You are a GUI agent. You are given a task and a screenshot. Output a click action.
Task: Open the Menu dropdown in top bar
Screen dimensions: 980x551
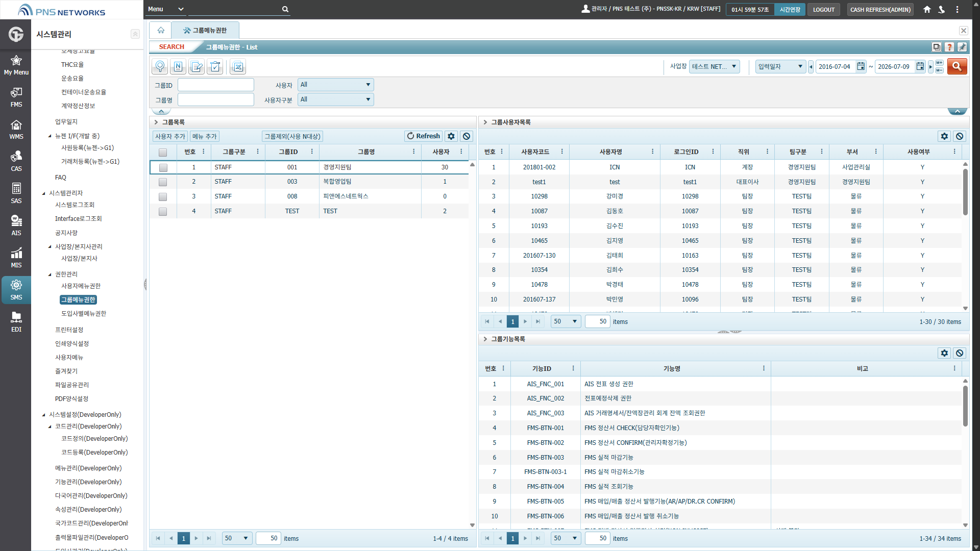click(166, 9)
